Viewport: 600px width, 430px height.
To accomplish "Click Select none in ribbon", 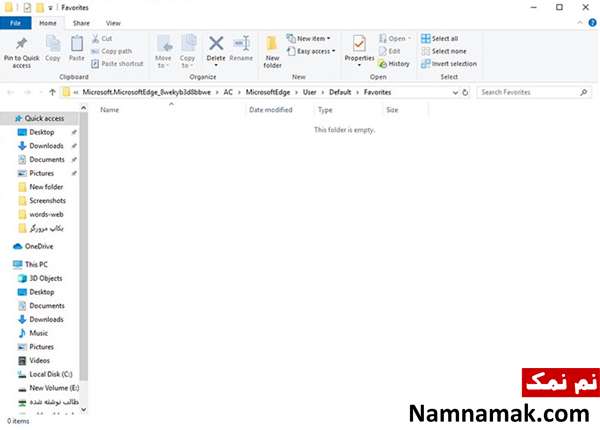I will pos(443,51).
